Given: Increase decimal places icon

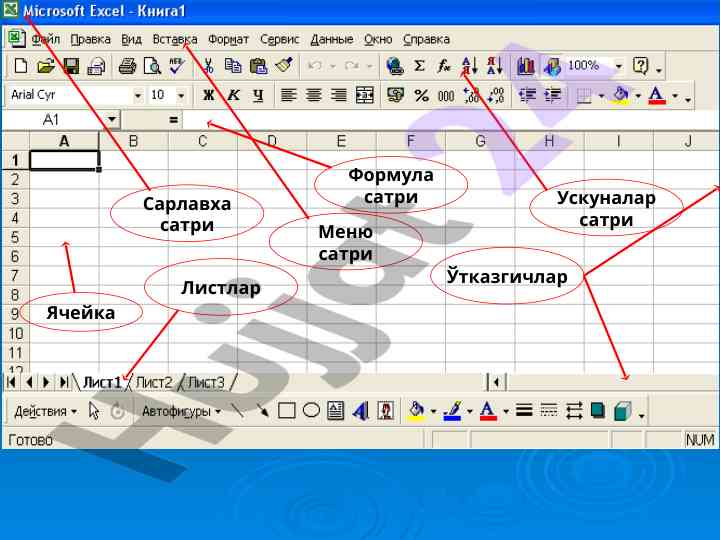Looking at the screenshot, I should pyautogui.click(x=471, y=96).
